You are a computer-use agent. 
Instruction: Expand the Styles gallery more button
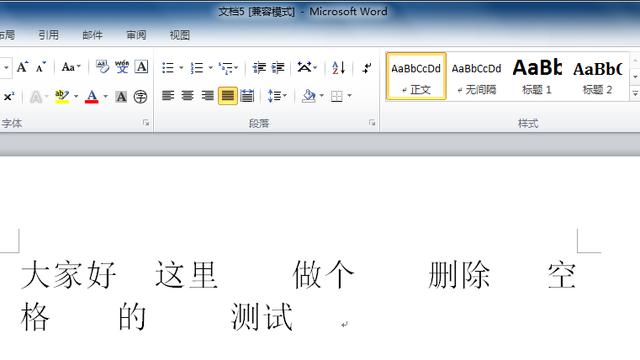[x=635, y=93]
